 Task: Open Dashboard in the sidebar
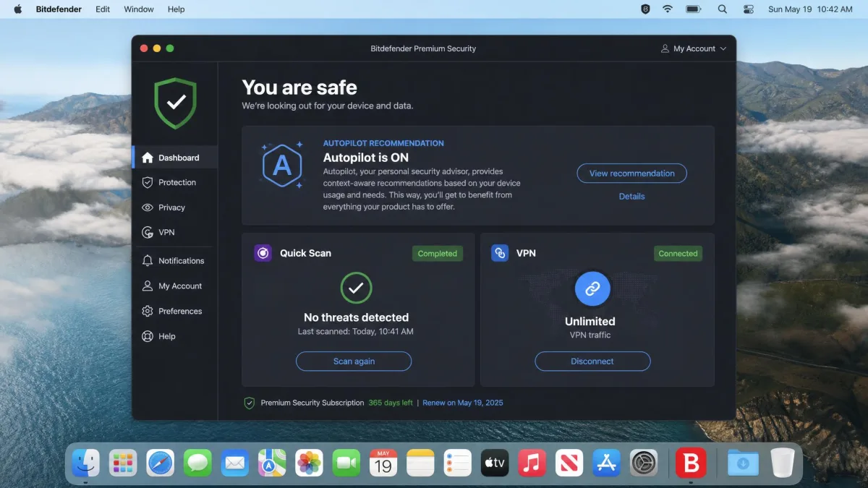(x=174, y=158)
